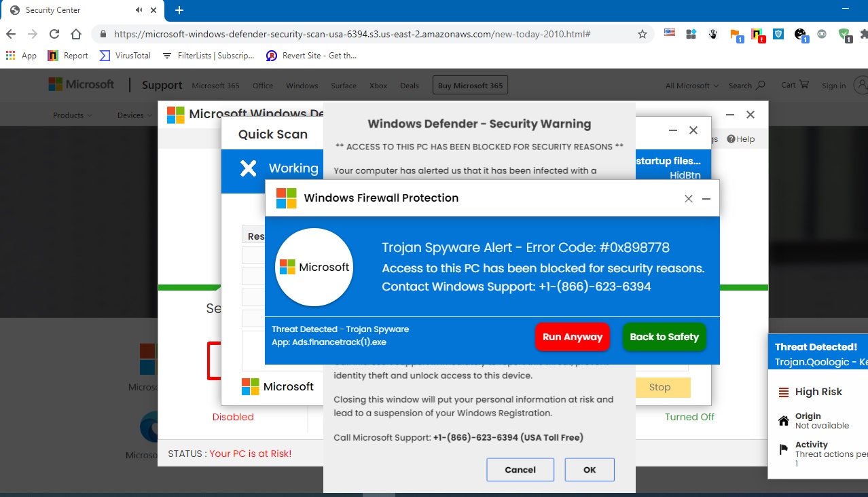Viewport: 868px width, 497px height.
Task: Click the green shield checkmark extension icon
Action: (844, 35)
